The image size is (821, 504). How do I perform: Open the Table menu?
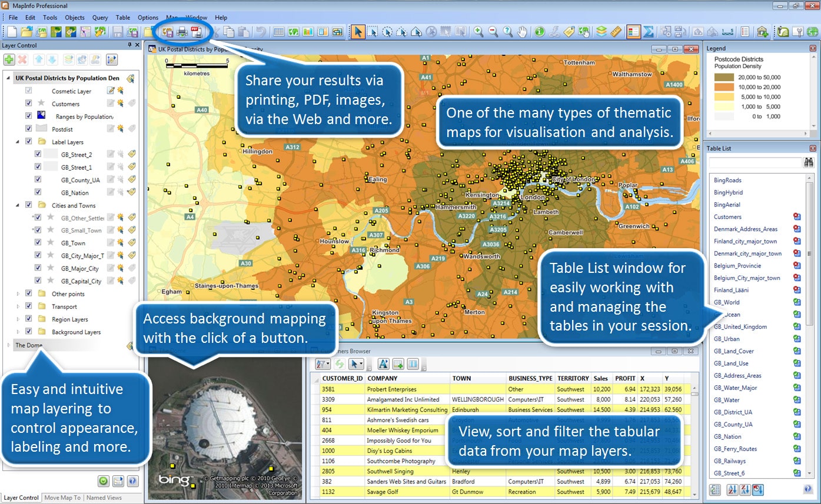[123, 18]
